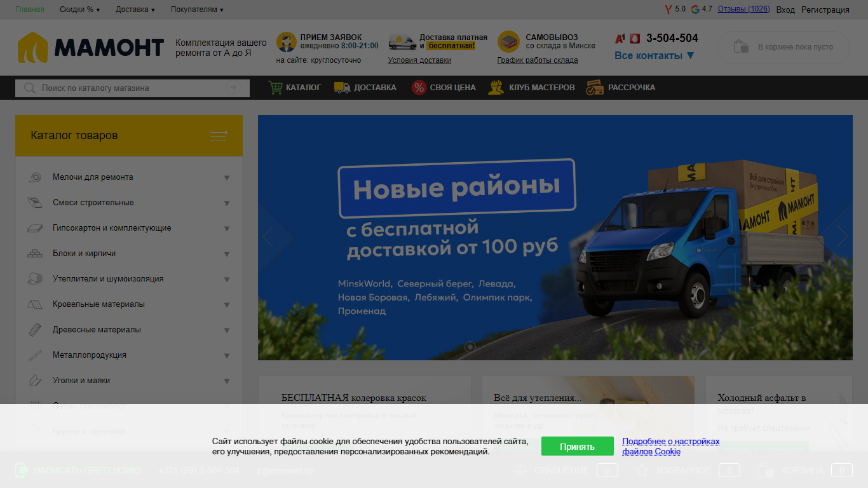Click the search submit arrow button
The image size is (868, 488).
point(233,88)
